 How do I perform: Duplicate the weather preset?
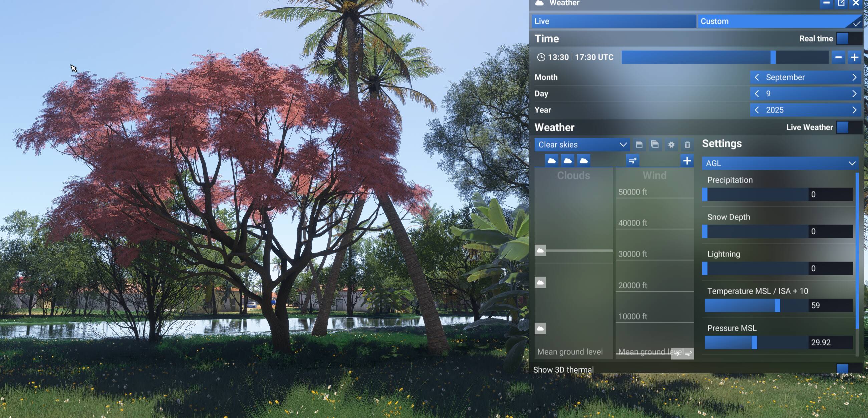pos(655,144)
